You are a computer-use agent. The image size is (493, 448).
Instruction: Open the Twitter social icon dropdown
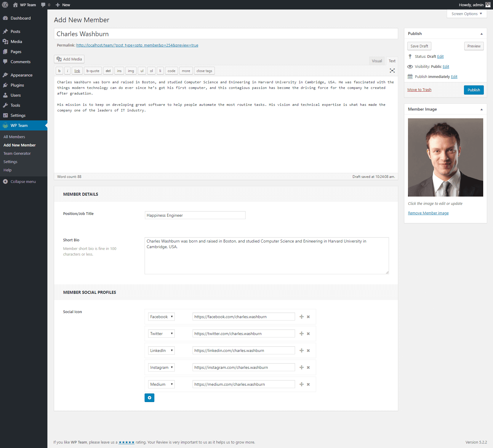pos(161,334)
